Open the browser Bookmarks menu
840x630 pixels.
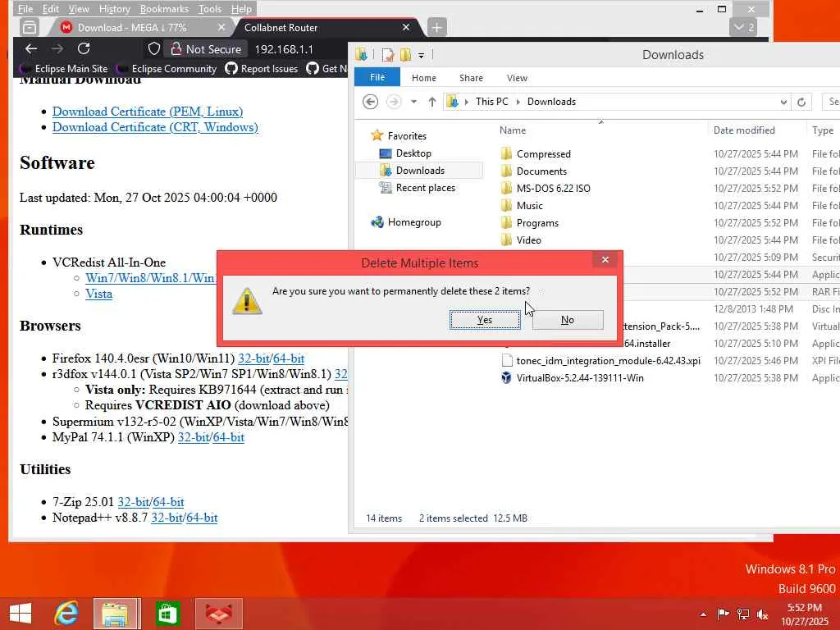click(164, 9)
